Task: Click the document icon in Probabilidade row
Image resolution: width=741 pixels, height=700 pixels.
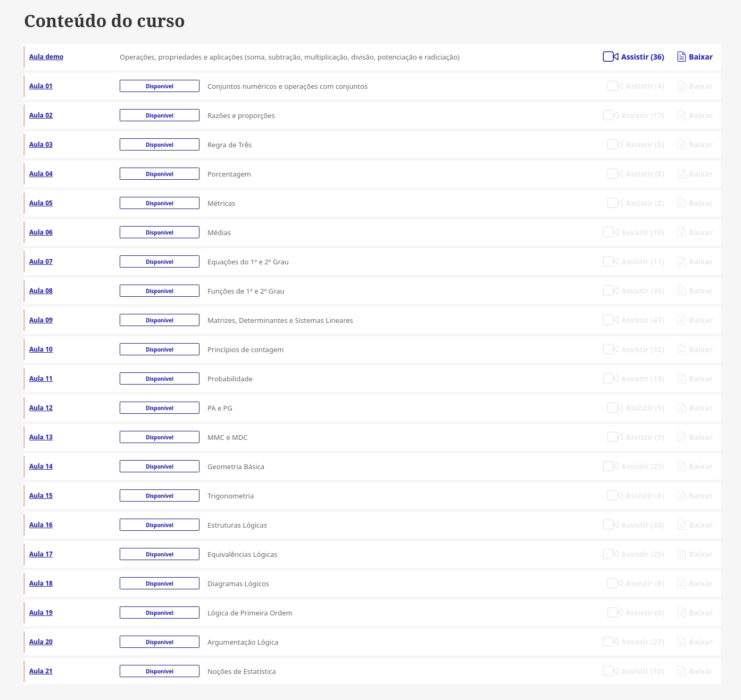Action: tap(681, 379)
